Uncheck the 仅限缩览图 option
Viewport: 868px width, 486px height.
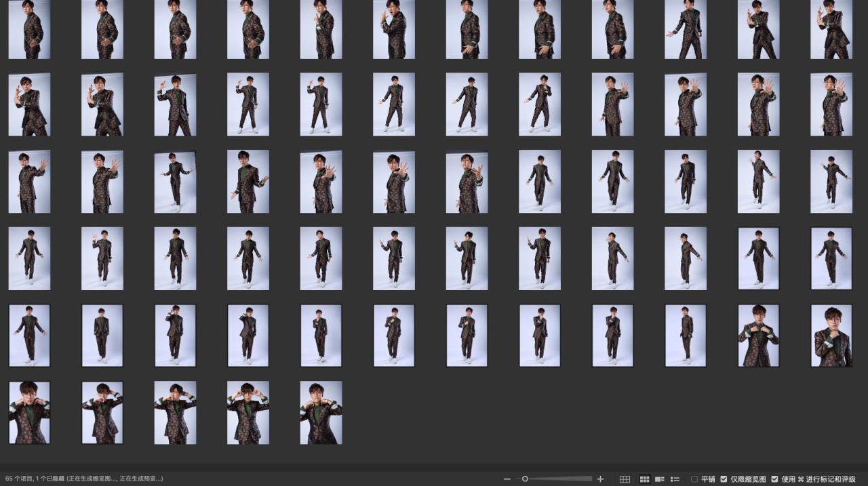[x=724, y=479]
